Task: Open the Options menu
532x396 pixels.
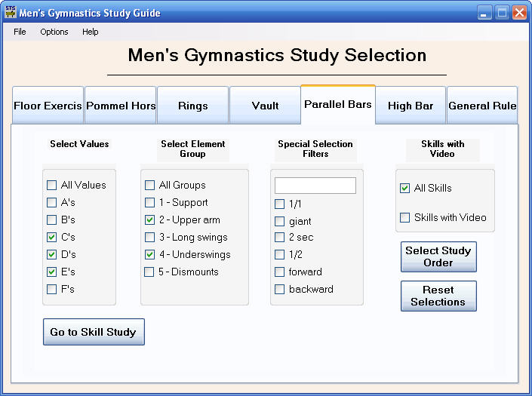Action: pyautogui.click(x=54, y=32)
